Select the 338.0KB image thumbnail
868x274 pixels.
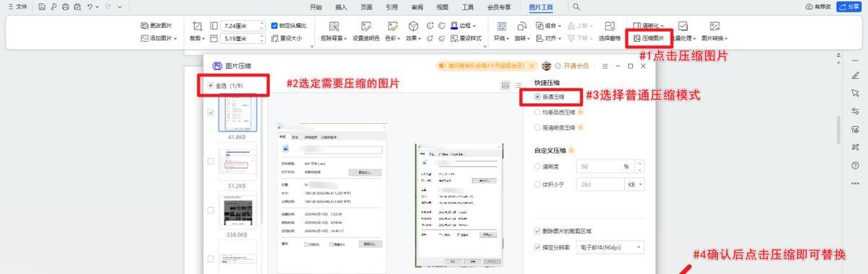coord(237,210)
